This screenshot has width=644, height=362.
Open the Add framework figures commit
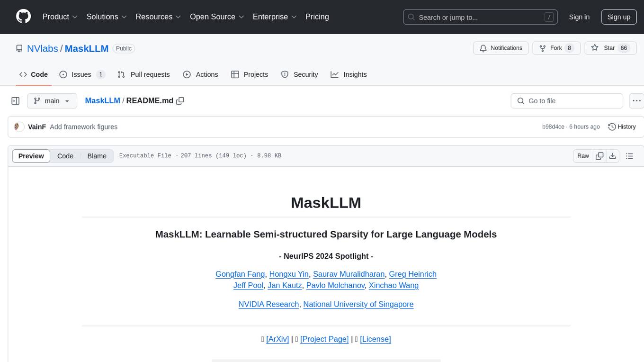coord(83,127)
